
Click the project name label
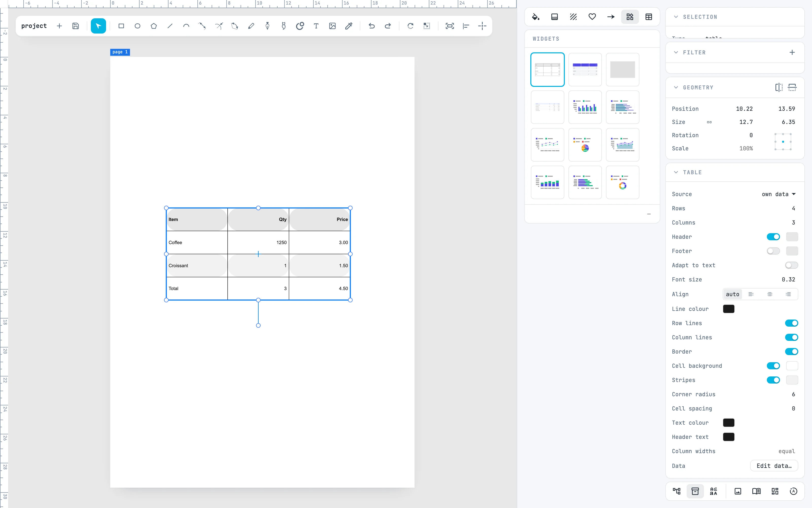(34, 26)
